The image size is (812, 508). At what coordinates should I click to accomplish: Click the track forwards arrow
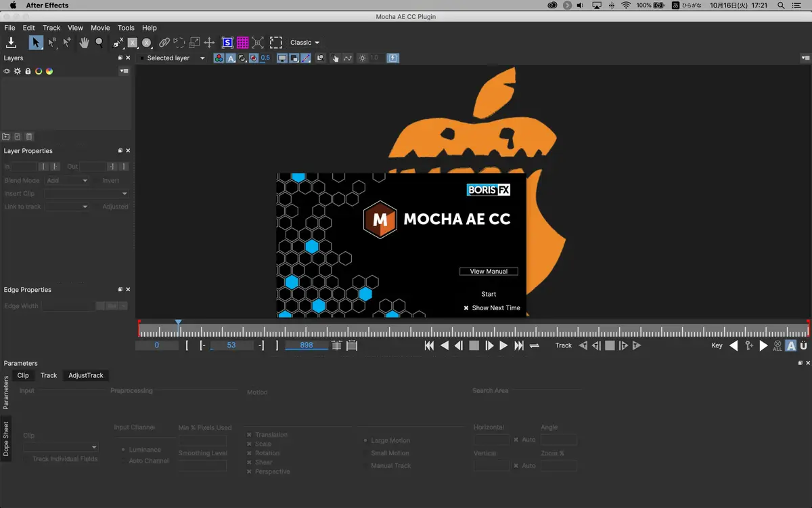(637, 345)
